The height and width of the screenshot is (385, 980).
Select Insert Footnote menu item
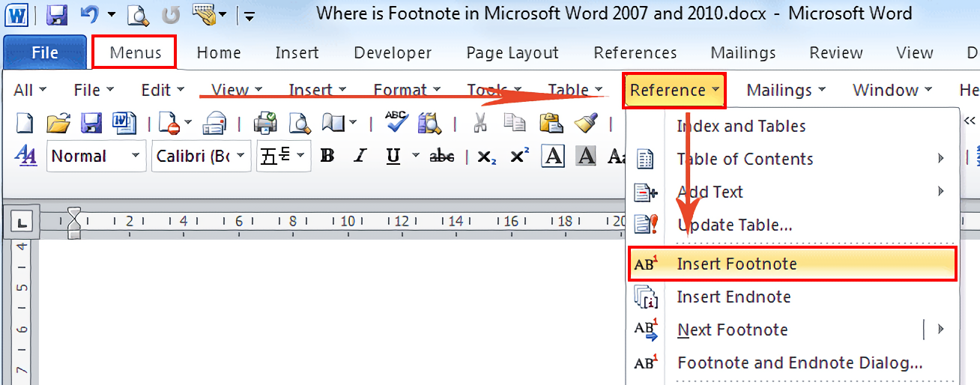pos(793,264)
